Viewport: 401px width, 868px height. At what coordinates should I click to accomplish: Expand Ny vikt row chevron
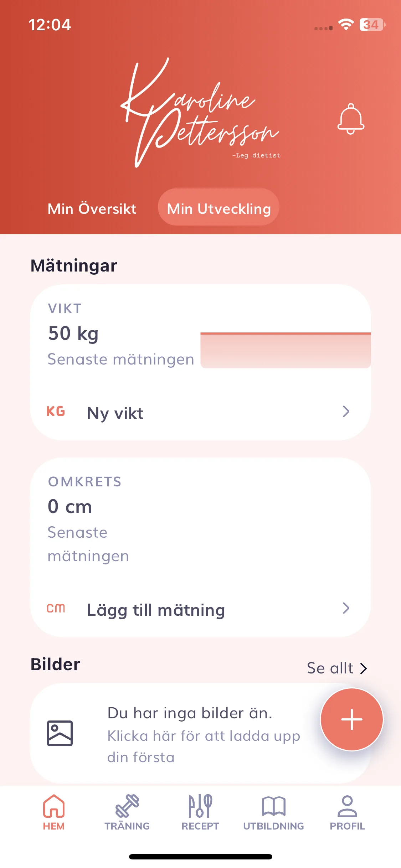coord(346,412)
